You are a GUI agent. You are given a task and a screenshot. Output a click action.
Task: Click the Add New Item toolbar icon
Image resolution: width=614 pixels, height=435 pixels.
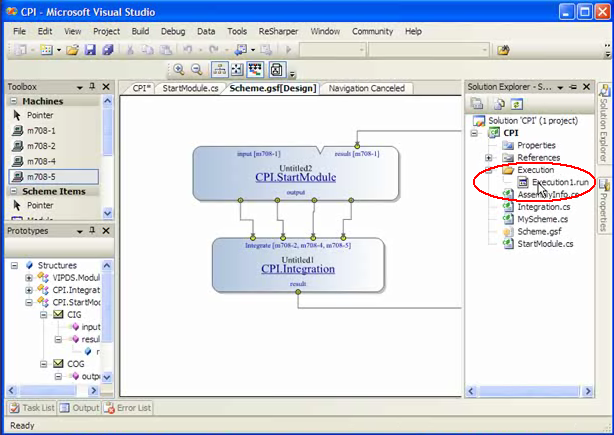[x=46, y=50]
